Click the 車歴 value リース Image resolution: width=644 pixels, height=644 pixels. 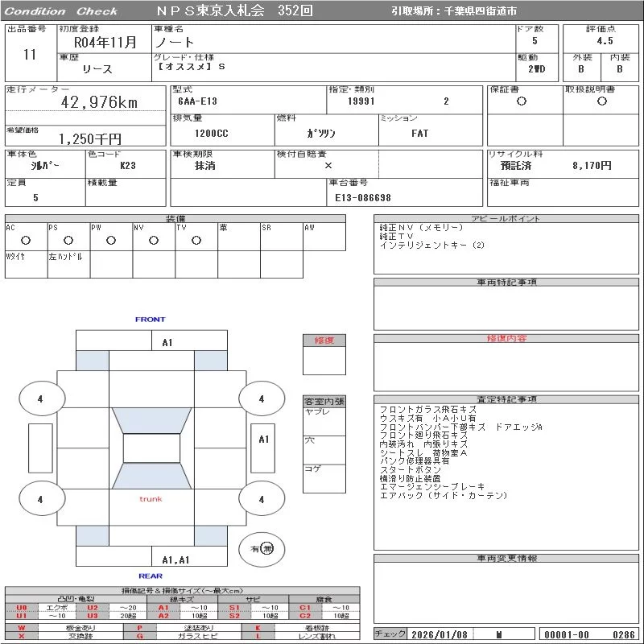click(97, 69)
